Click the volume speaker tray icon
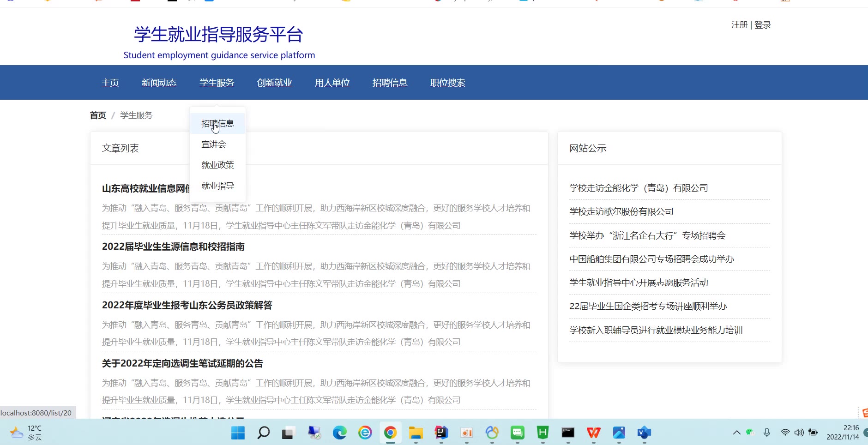Screen dimensions: 868x445 799,433
